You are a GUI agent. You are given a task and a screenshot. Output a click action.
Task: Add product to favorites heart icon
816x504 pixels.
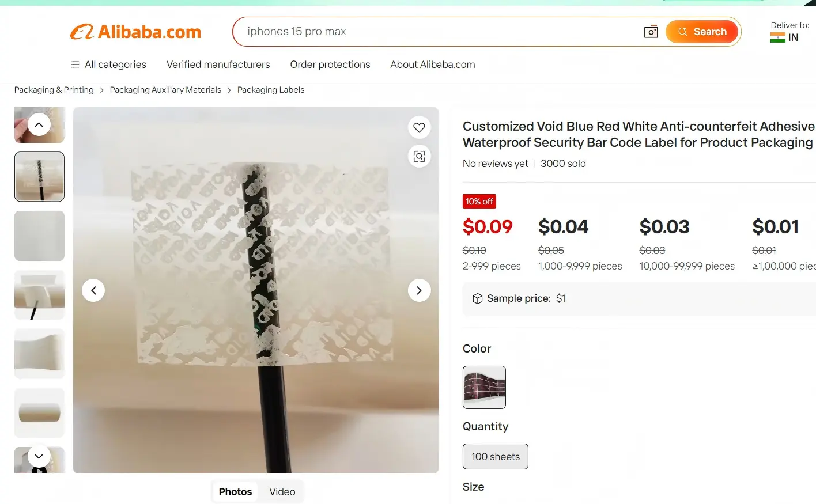pyautogui.click(x=419, y=127)
